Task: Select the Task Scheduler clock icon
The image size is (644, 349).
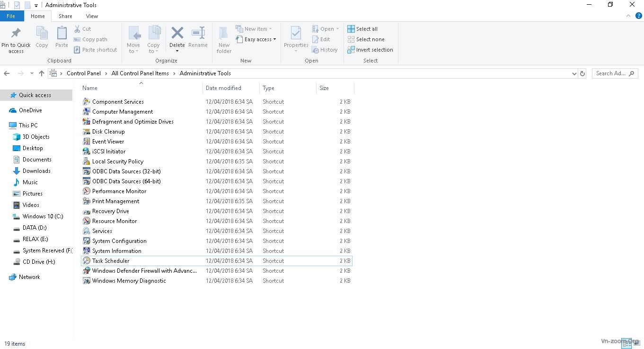Action: click(86, 261)
